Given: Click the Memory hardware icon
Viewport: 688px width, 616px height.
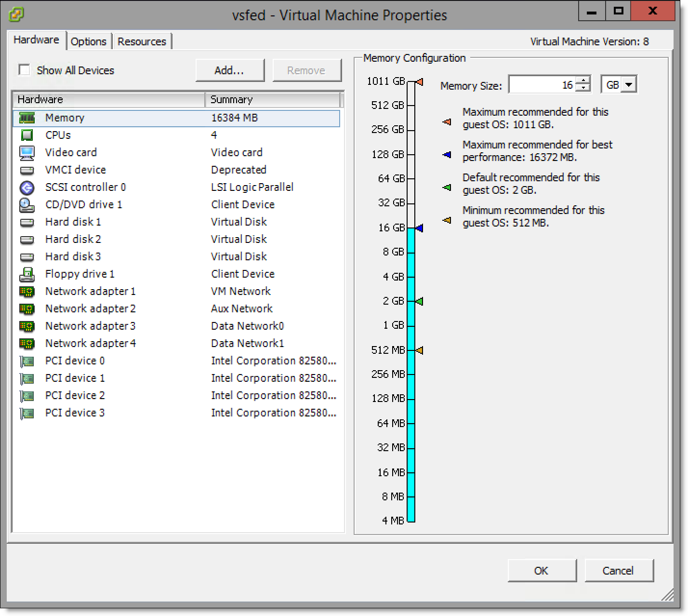Looking at the screenshot, I should click(27, 118).
